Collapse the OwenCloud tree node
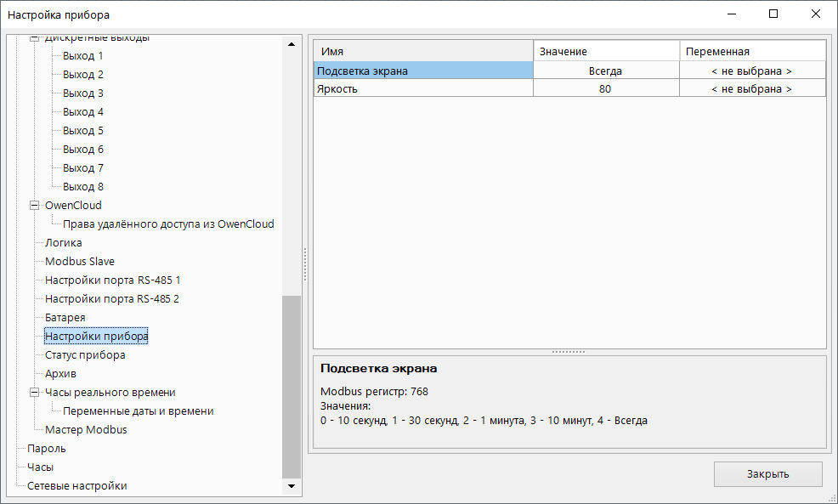The height and width of the screenshot is (504, 838). click(x=35, y=206)
